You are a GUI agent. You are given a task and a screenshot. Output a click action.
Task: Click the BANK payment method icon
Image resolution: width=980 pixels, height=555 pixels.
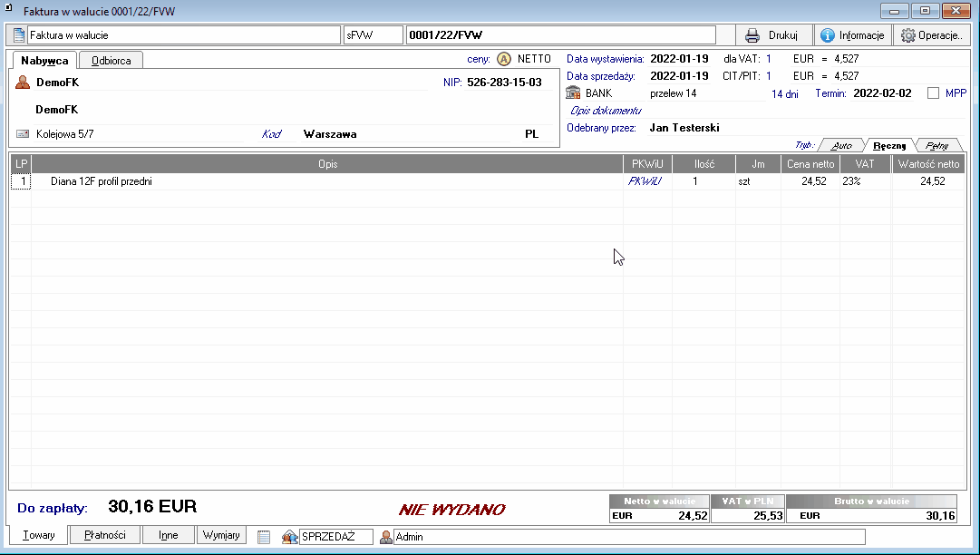pos(573,93)
